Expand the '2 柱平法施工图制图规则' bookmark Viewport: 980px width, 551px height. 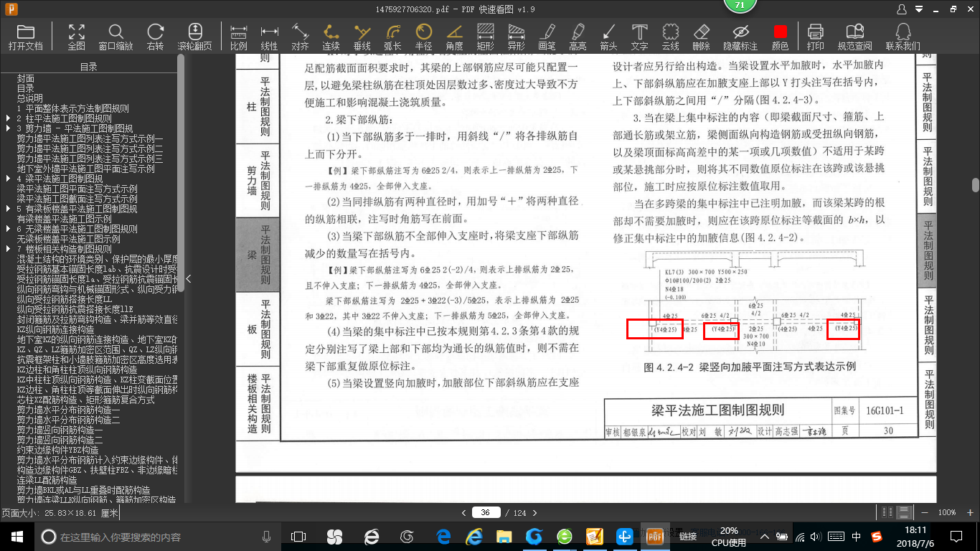[x=8, y=118]
